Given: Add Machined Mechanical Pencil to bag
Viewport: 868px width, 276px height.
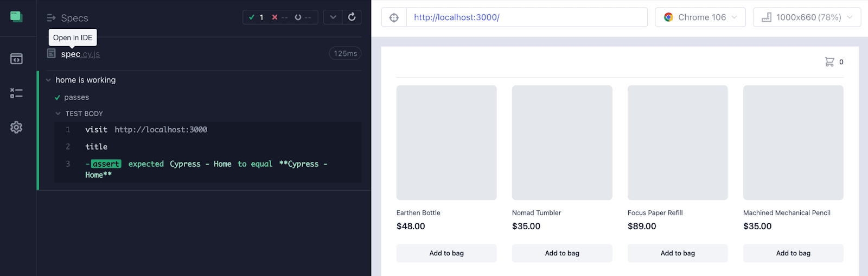Looking at the screenshot, I should coord(793,253).
